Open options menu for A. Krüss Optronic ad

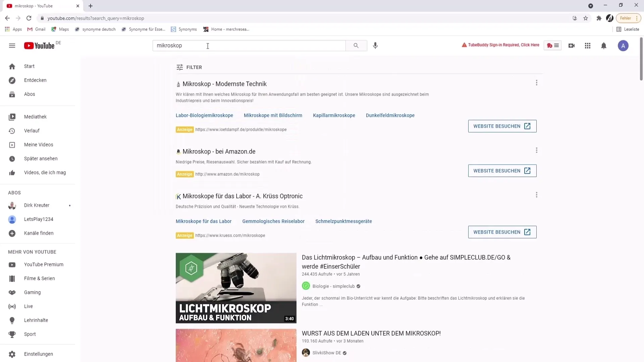coord(536,195)
